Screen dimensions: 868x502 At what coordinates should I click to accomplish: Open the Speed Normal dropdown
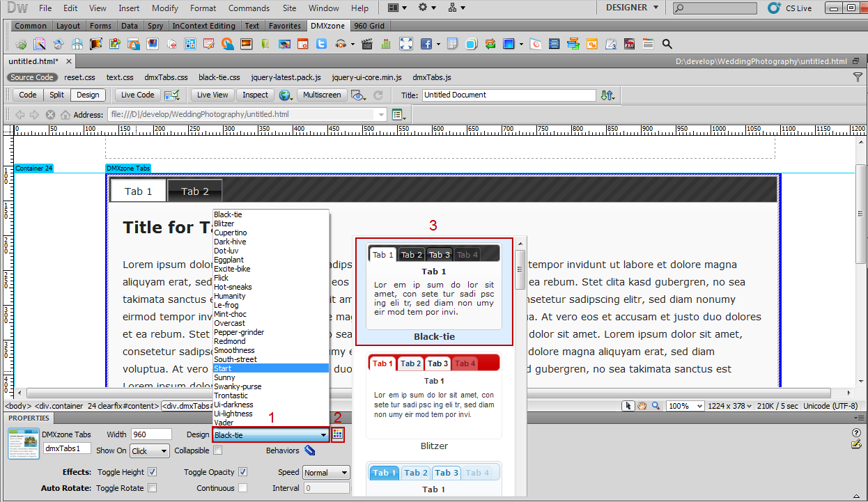pos(326,473)
